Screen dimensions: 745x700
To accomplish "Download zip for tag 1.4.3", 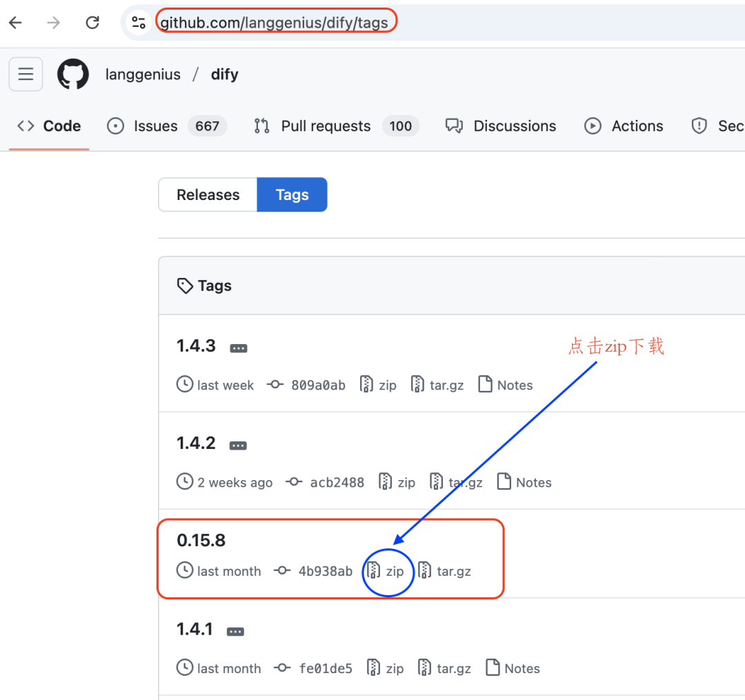I will [x=378, y=385].
